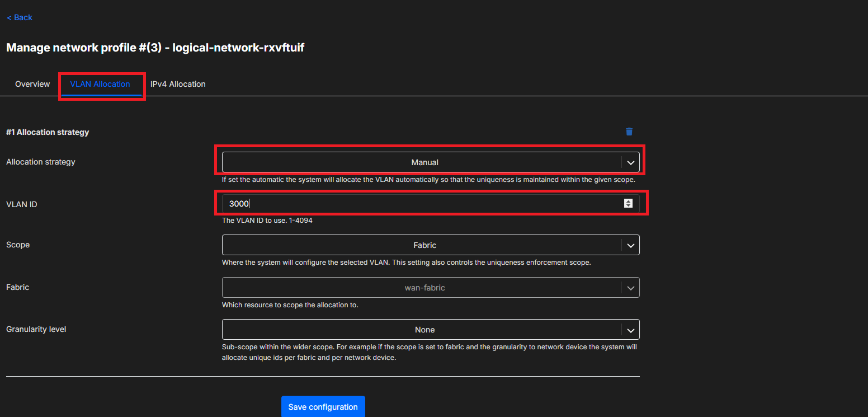This screenshot has width=868, height=417.
Task: Go back using the Back link
Action: point(20,17)
